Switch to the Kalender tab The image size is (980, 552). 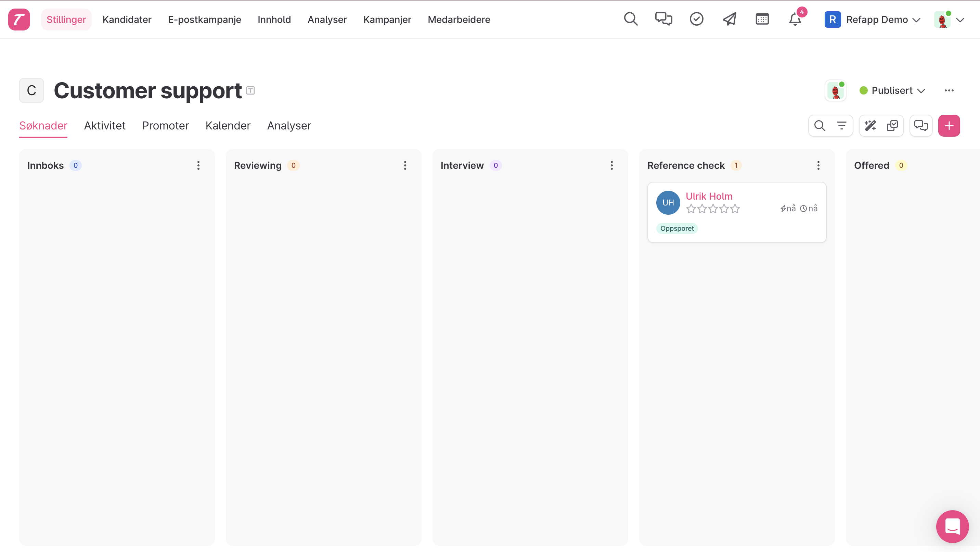pyautogui.click(x=228, y=126)
